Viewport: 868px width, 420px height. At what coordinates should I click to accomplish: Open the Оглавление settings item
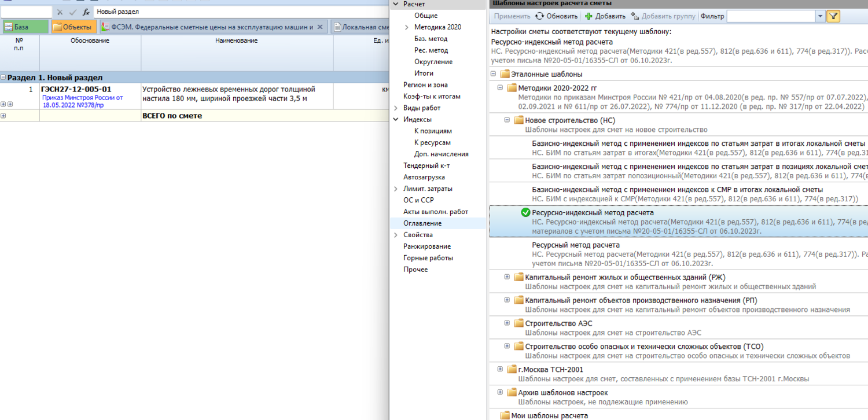[x=422, y=223]
